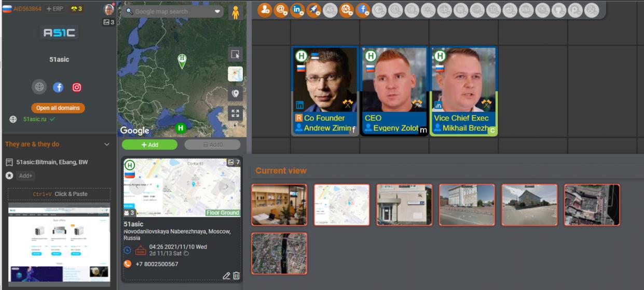
Task: Click the Open all domains button
Action: pyautogui.click(x=58, y=108)
